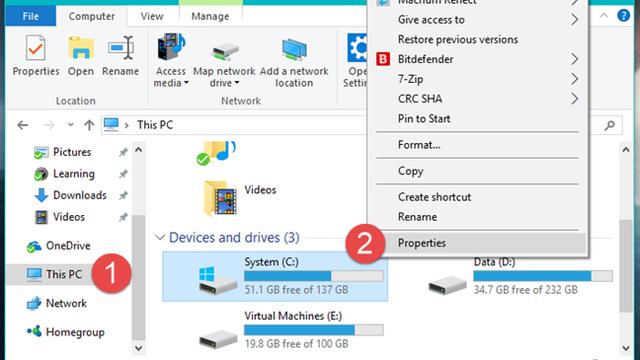This screenshot has width=640, height=360.
Task: Collapse the ribbon with the caret icon
Action: pyautogui.click(x=604, y=16)
